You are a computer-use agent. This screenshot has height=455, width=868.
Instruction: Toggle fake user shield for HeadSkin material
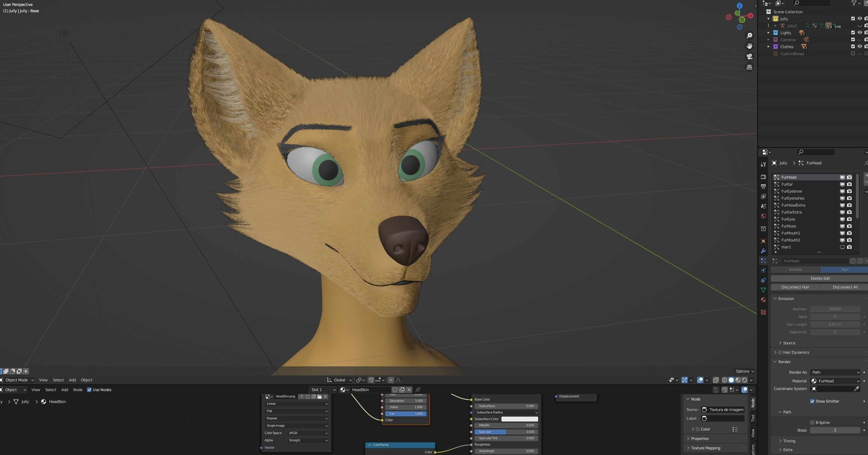[395, 390]
